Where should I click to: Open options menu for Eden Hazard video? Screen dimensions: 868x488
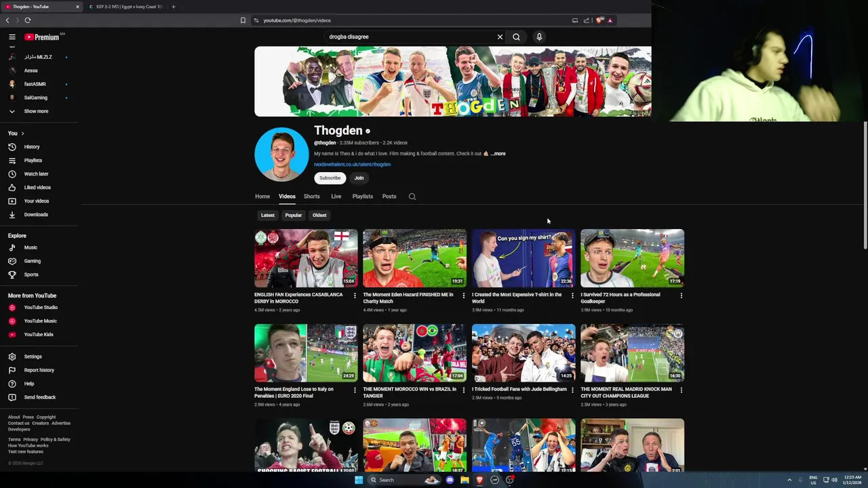click(464, 296)
